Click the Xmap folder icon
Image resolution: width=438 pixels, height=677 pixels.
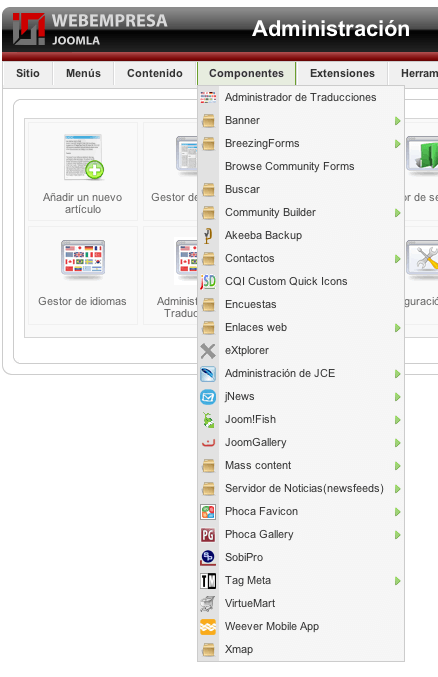[208, 649]
